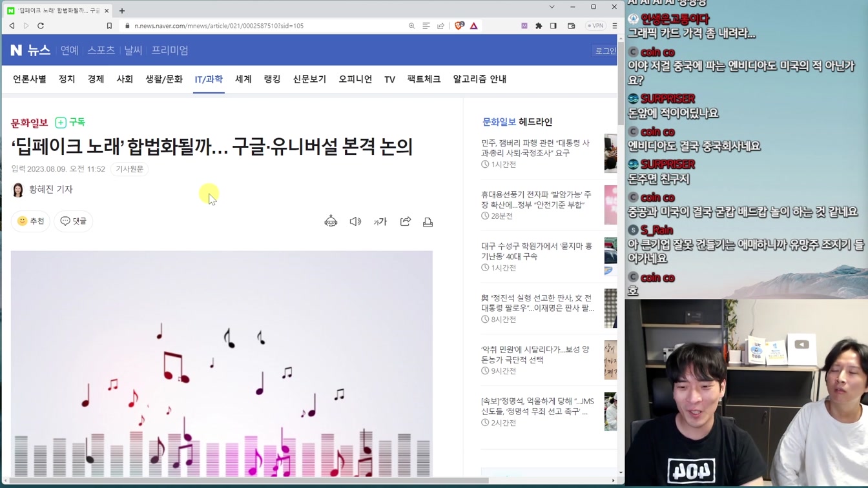This screenshot has width=868, height=488.
Task: Open headline about 민주, 잼버리 파행
Action: coord(535,148)
